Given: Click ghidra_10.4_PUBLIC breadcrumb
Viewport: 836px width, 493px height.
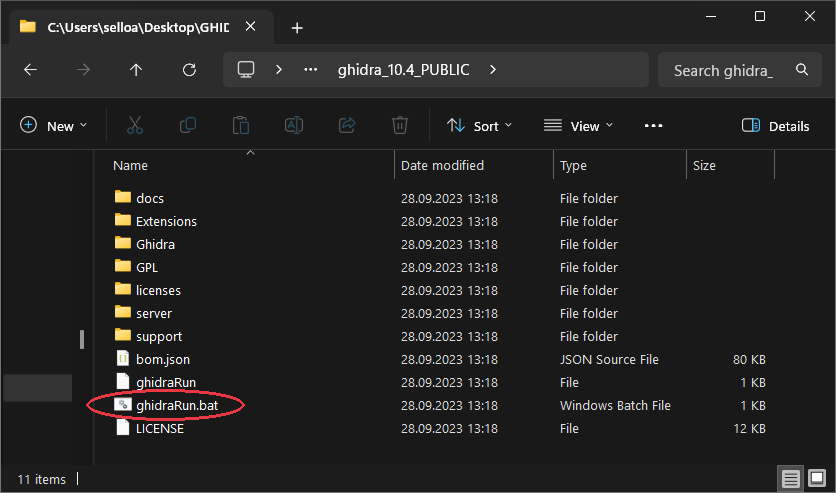Looking at the screenshot, I should click(404, 70).
